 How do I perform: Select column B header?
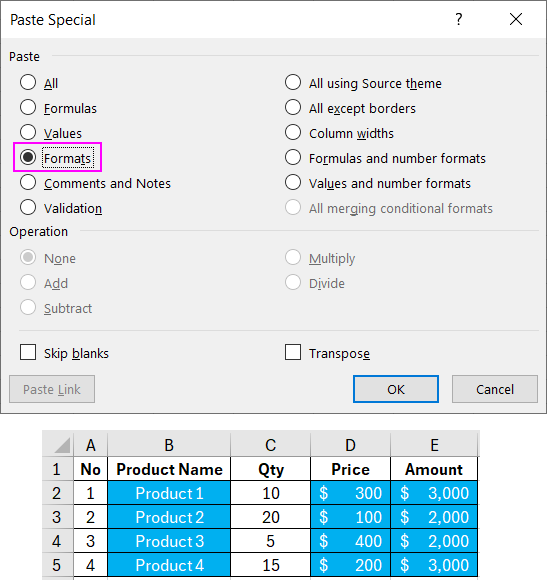[x=169, y=445]
